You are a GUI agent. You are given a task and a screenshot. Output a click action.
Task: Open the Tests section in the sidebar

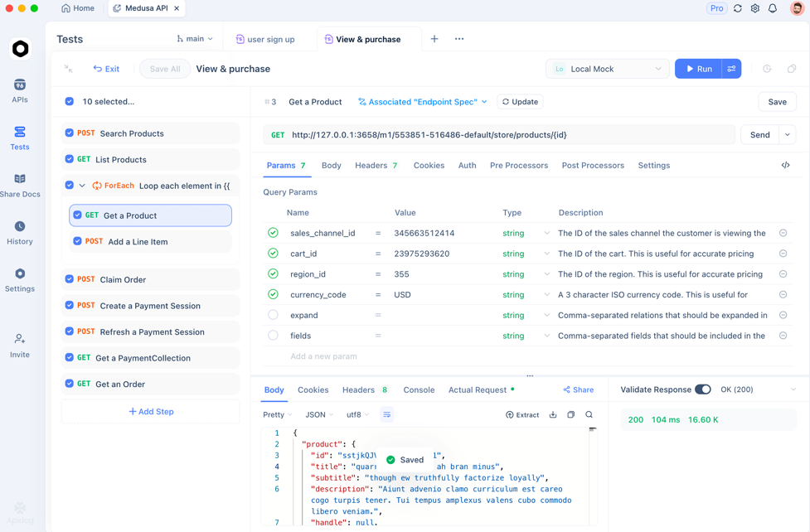click(20, 135)
